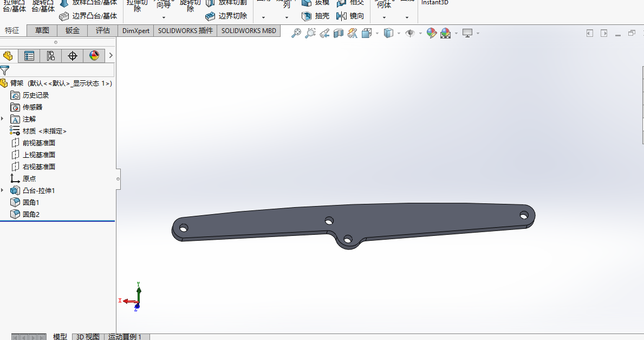Click the dynamic annotation views icon

(353, 33)
